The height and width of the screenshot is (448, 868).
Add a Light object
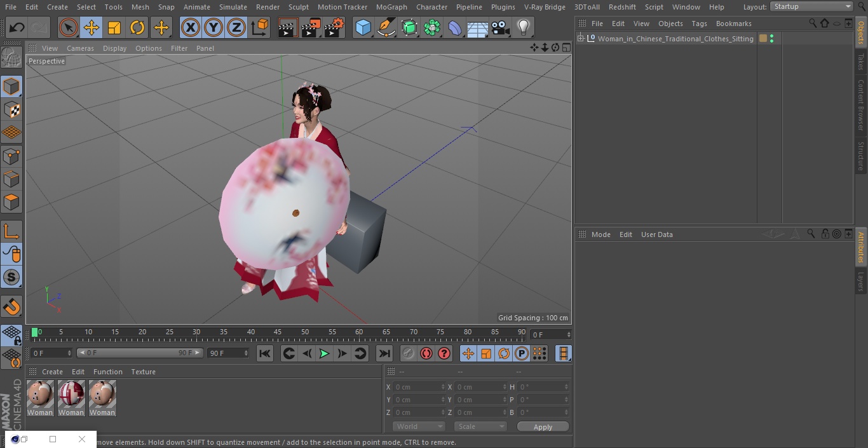click(524, 27)
